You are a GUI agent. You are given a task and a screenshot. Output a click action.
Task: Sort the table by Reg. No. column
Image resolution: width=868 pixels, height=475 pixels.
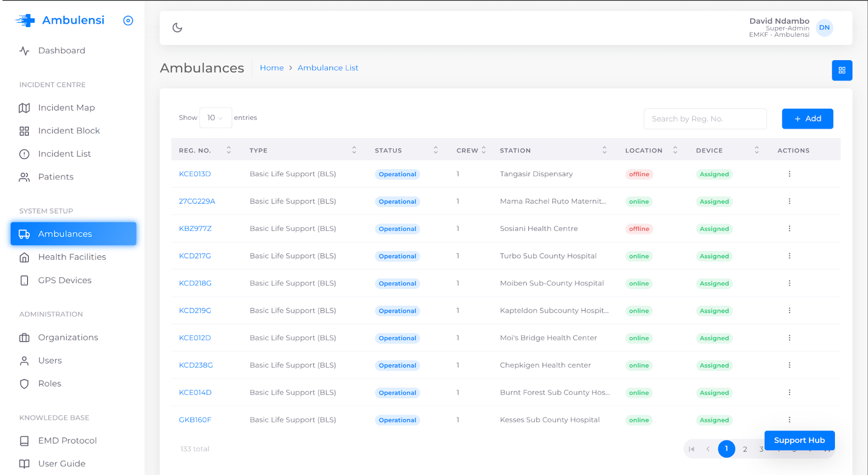pos(228,150)
